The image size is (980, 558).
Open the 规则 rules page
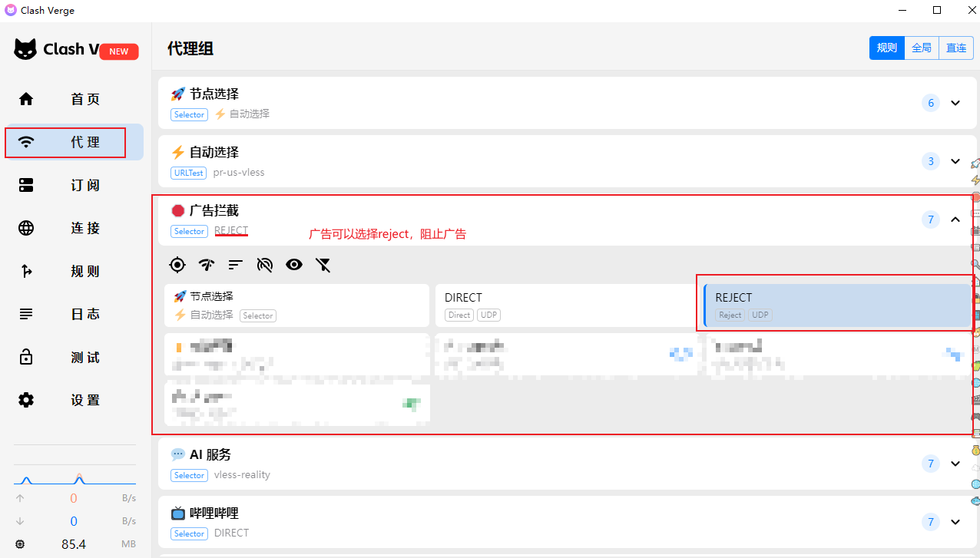tap(74, 271)
